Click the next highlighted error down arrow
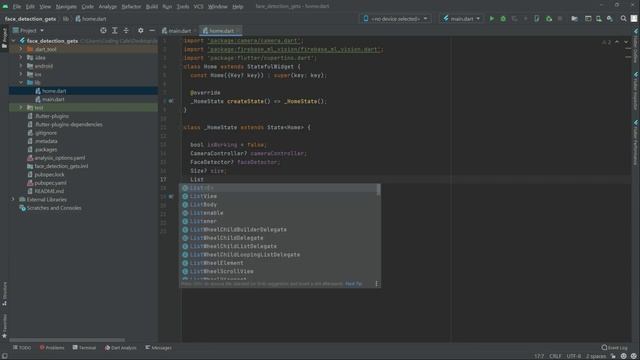 pos(626,42)
